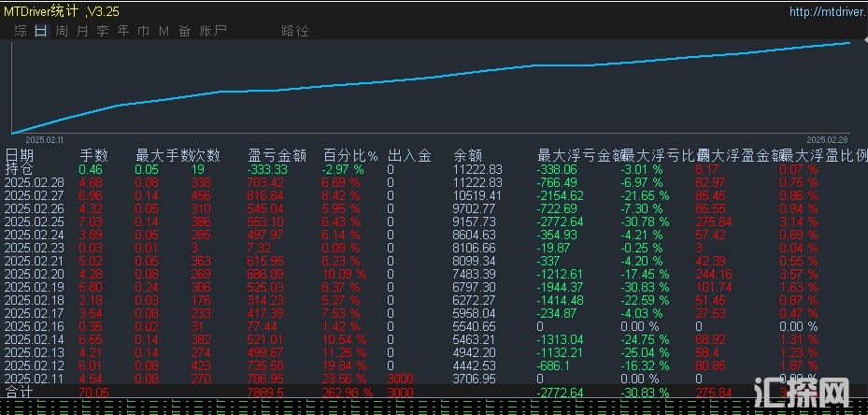868x415 pixels.
Task: Open the 币 currency tab
Action: 143,31
